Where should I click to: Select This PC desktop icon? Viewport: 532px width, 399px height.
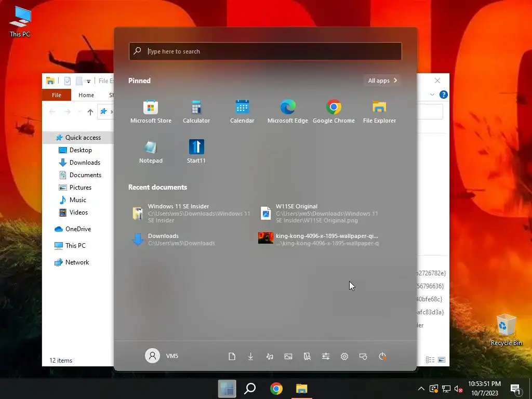[x=20, y=22]
